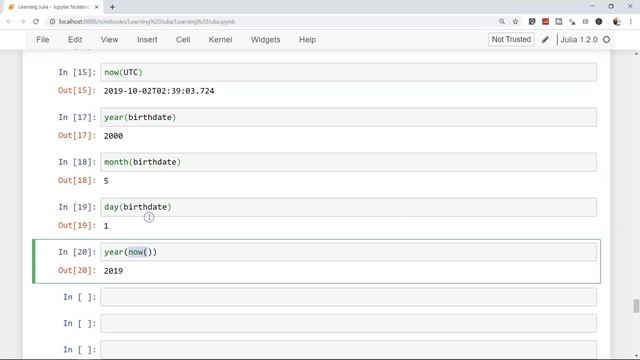Open the Insert menu
The width and height of the screenshot is (640, 360).
coord(147,40)
